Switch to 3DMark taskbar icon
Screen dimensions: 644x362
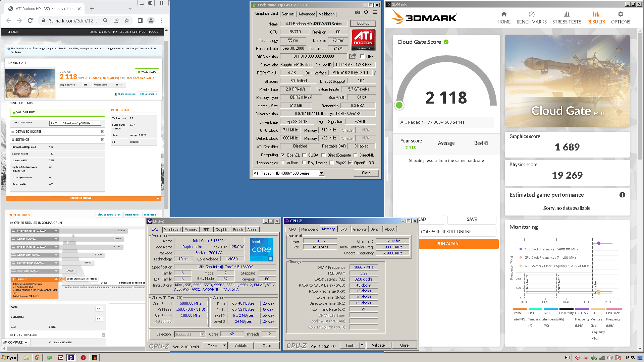(95, 358)
